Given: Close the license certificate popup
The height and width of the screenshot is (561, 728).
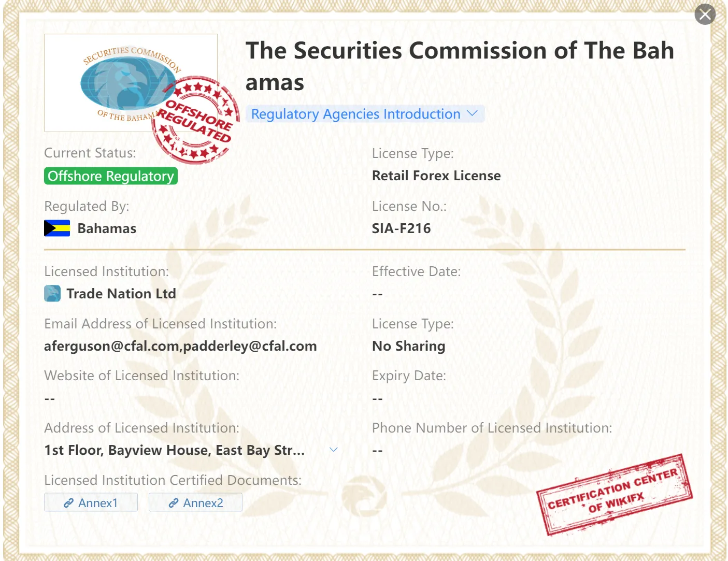Looking at the screenshot, I should pos(705,14).
